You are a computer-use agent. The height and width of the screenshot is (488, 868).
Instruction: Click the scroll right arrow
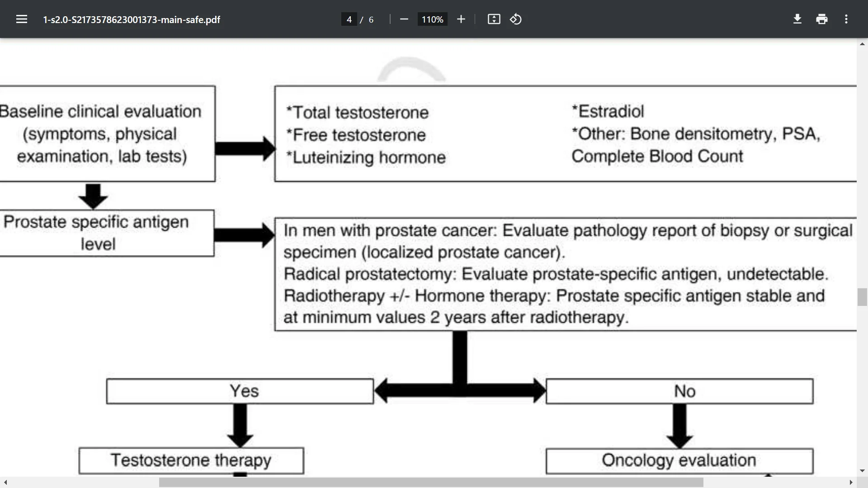pyautogui.click(x=851, y=482)
